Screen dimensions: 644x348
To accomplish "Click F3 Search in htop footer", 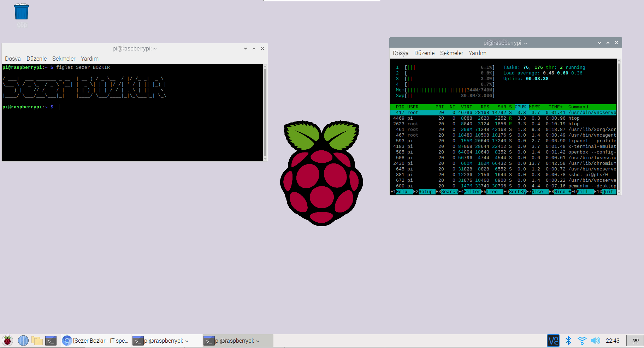I will pos(447,192).
